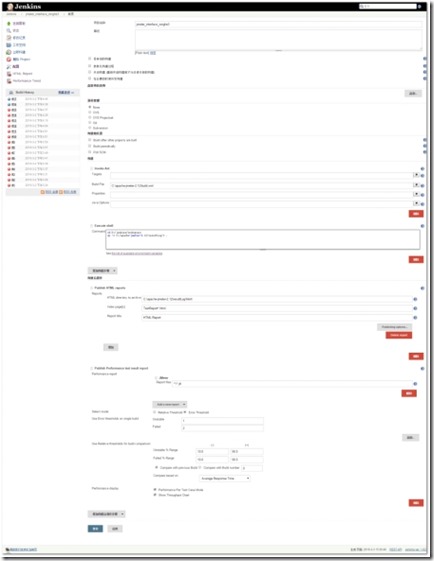434x561 pixels.
Task: Select the Subversion radio option
Action: click(x=90, y=127)
